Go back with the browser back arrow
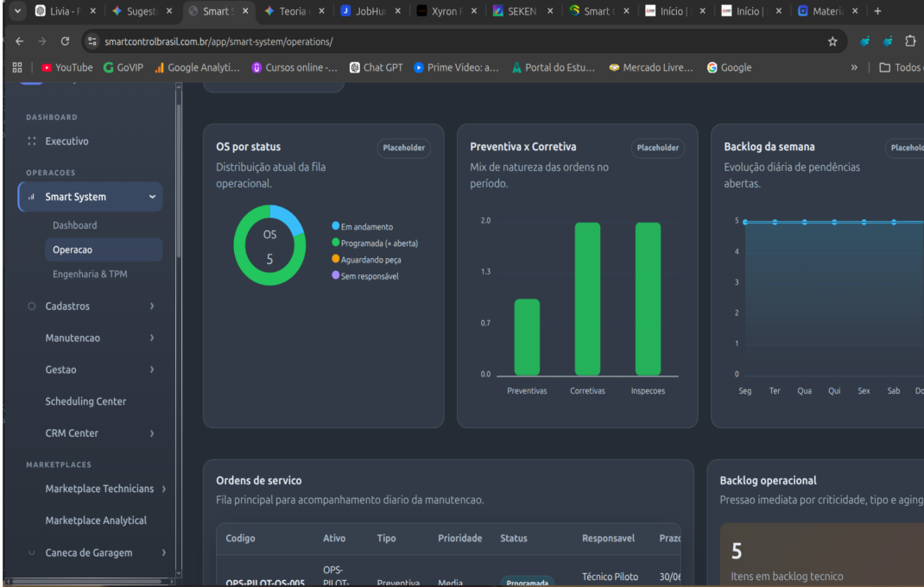This screenshot has height=587, width=924. click(x=20, y=41)
